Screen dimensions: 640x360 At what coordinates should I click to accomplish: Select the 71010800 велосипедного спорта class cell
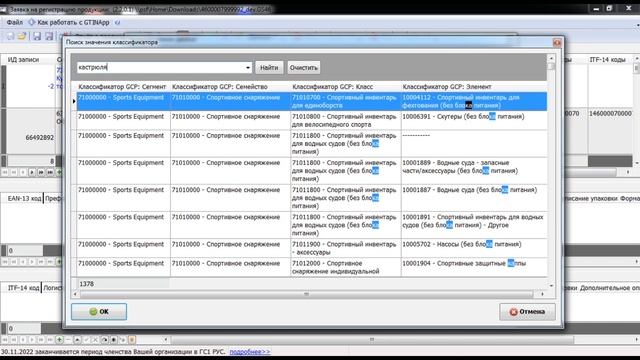click(x=345, y=120)
